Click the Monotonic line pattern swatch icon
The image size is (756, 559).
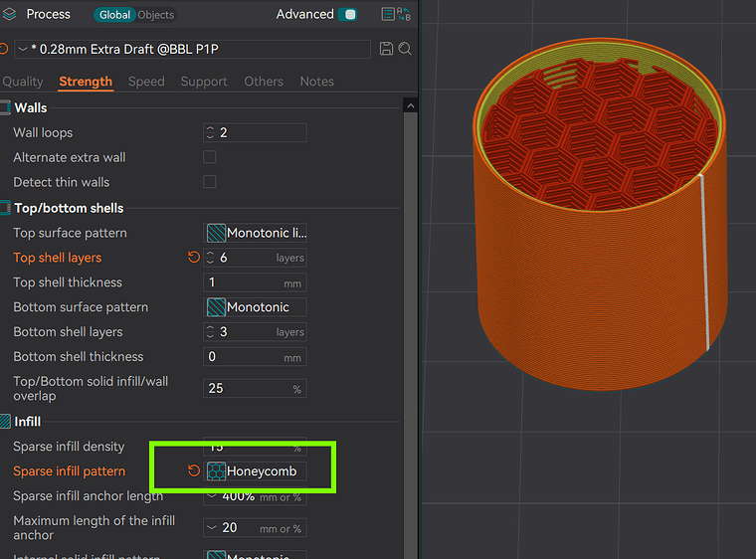point(216,233)
